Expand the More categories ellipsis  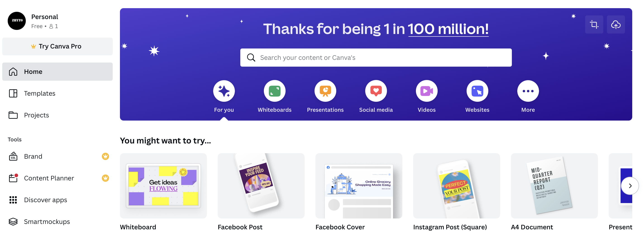[528, 91]
